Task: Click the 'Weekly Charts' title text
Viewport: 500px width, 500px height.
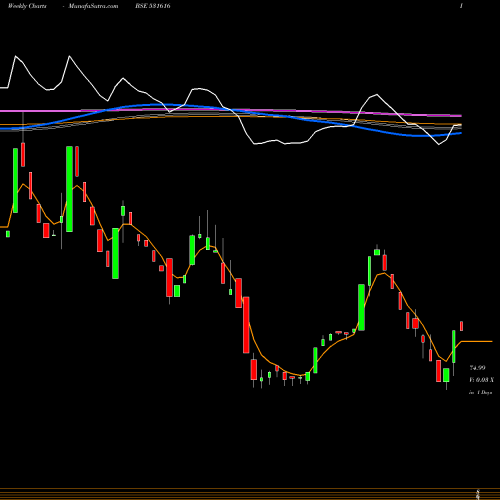Action: (x=27, y=6)
